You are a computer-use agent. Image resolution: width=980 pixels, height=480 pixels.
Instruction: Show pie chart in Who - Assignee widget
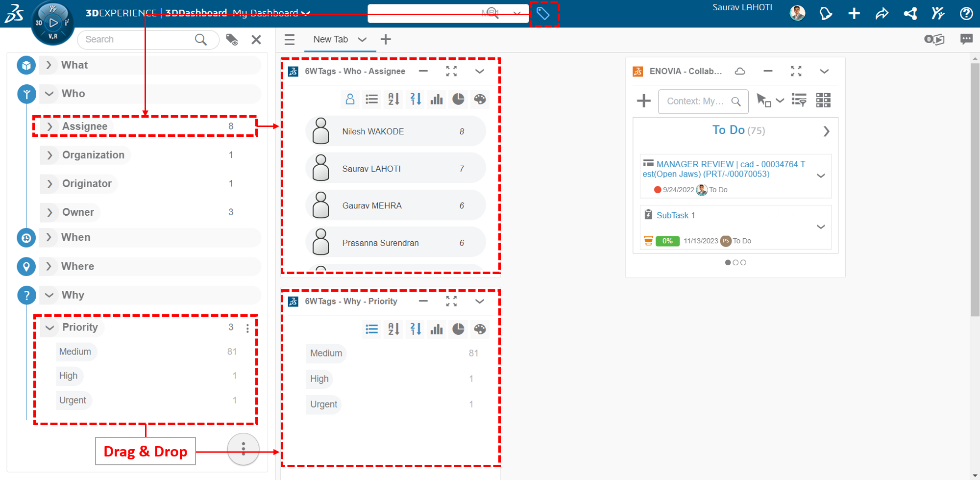[x=458, y=99]
